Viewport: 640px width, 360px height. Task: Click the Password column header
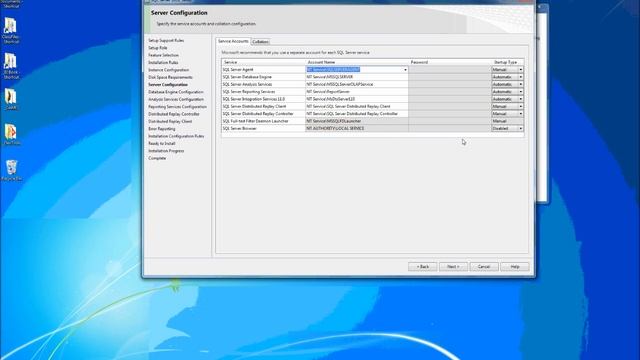[450, 62]
